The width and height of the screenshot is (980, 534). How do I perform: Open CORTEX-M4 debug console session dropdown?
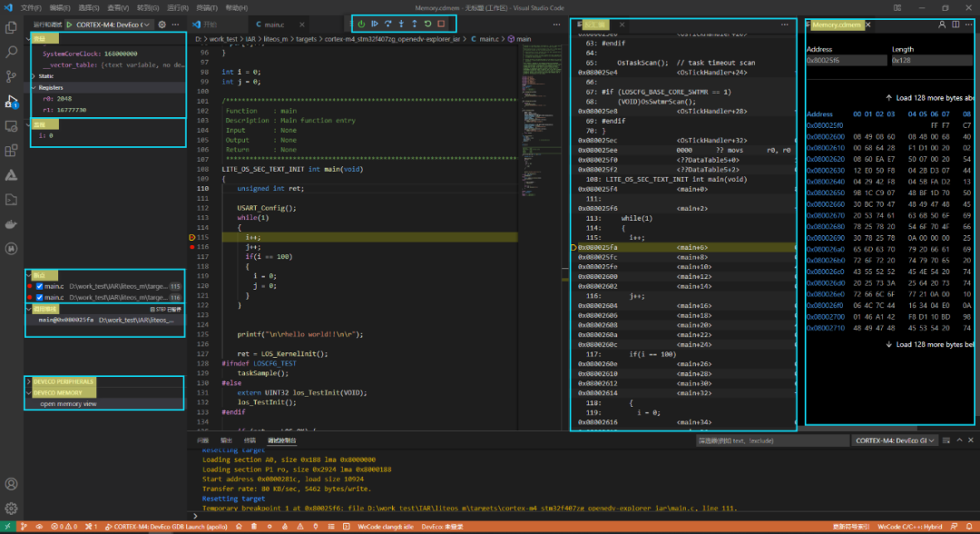895,440
